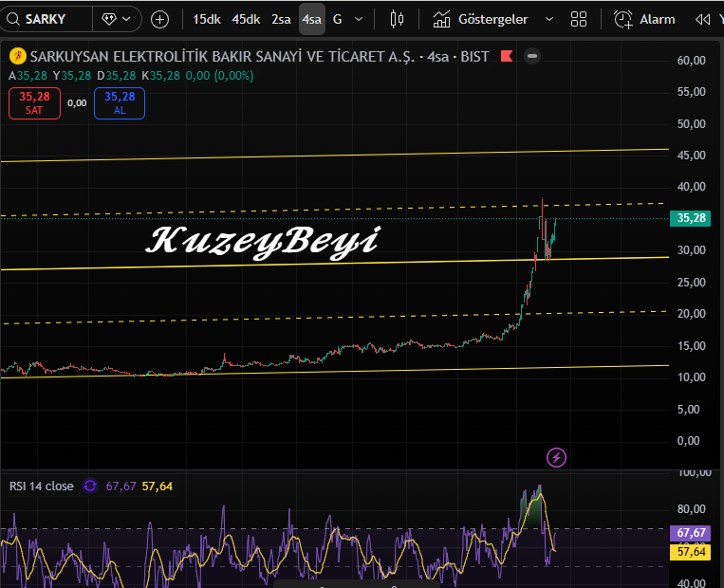
Task: Click the 20,00 price scale label
Action: [691, 314]
